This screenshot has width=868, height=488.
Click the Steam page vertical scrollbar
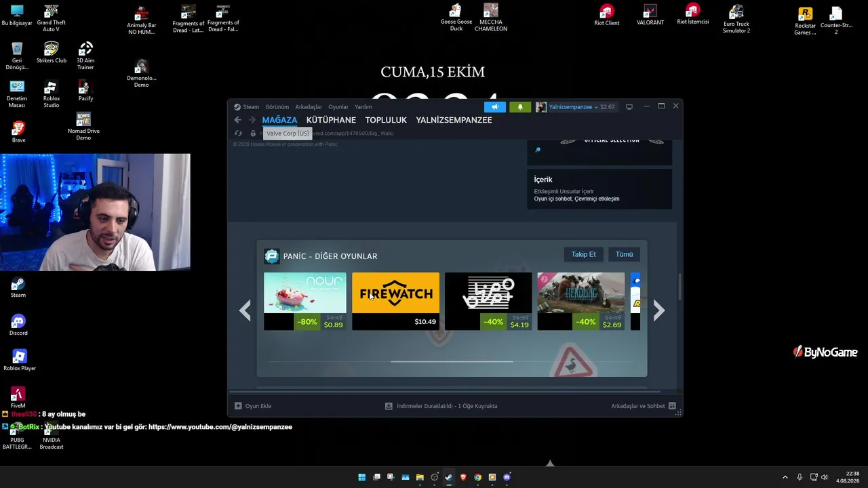(x=679, y=287)
